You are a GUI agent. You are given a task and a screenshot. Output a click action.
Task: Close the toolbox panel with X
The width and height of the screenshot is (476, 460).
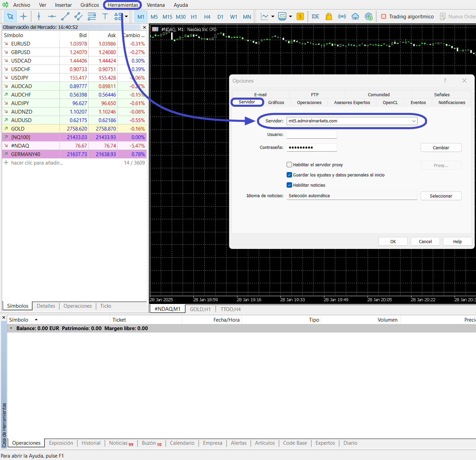(4, 318)
